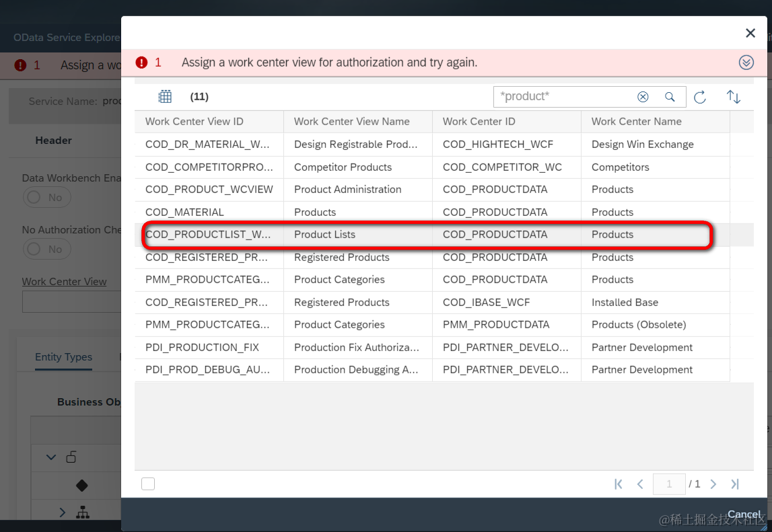The image size is (772, 532).
Task: Click the background error alert icon
Action: [20, 65]
